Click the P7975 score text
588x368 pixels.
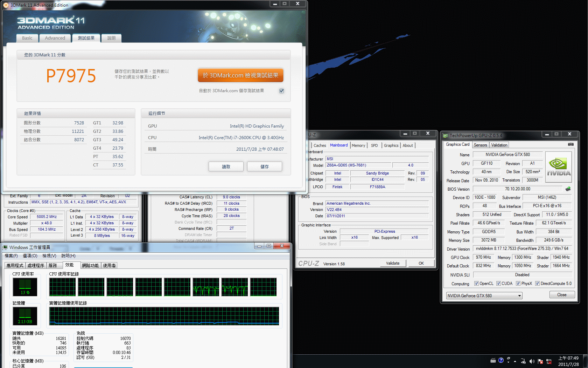[71, 76]
